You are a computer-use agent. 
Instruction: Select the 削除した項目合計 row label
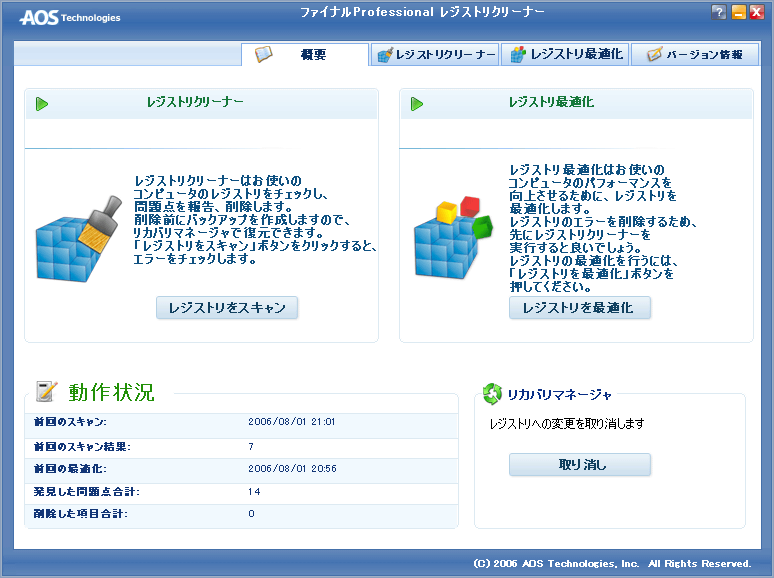pos(81,514)
